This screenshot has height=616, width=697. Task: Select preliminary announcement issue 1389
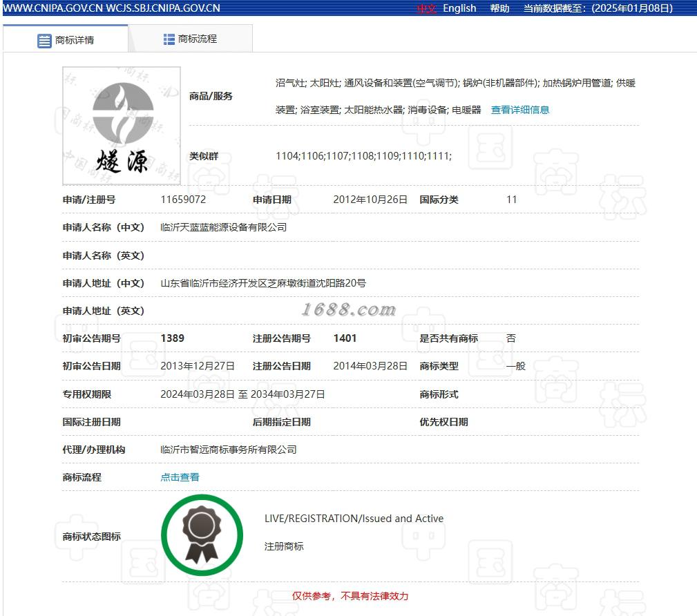point(173,338)
